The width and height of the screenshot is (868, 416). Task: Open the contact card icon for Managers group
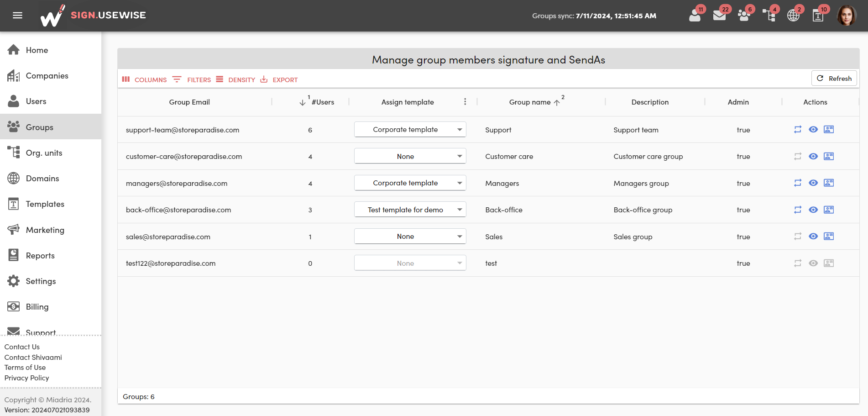click(x=829, y=183)
